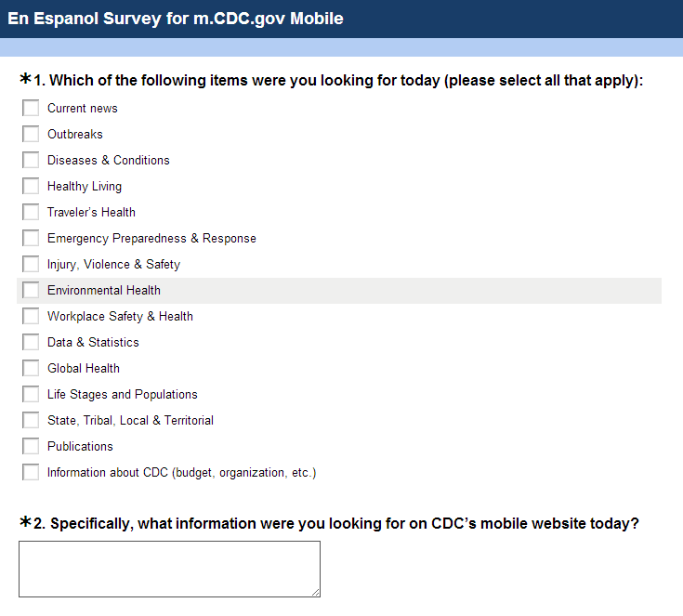The width and height of the screenshot is (683, 616).
Task: Check the Global Health box
Action: 31,368
